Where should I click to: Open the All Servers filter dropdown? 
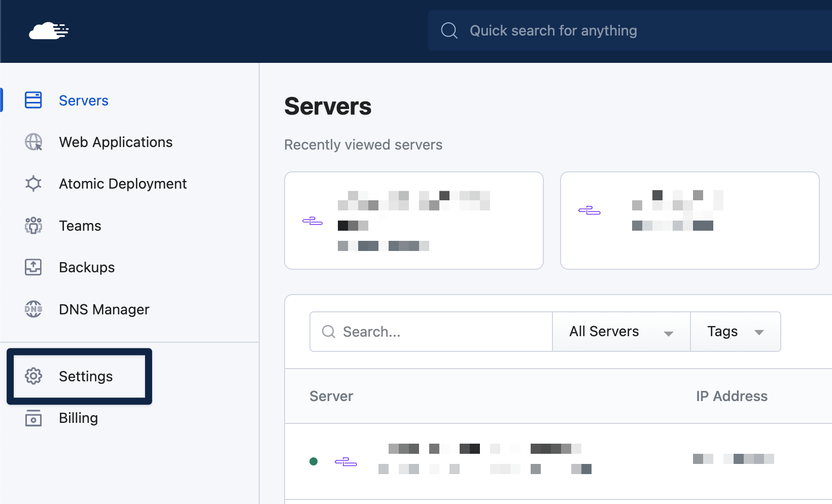[x=620, y=332]
